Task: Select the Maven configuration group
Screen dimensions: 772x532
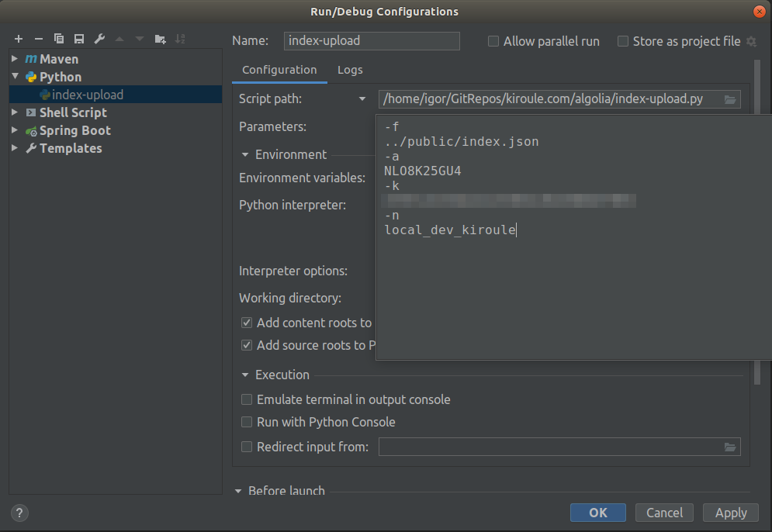Action: [59, 59]
